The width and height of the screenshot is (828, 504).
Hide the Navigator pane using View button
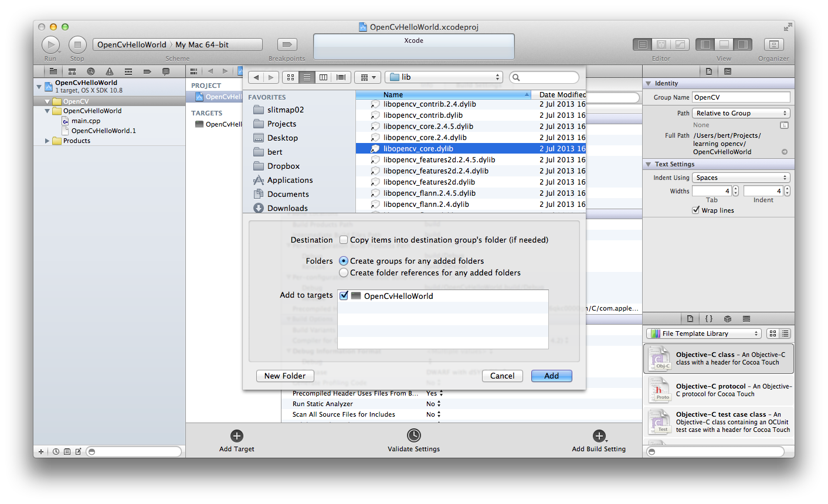pos(705,45)
